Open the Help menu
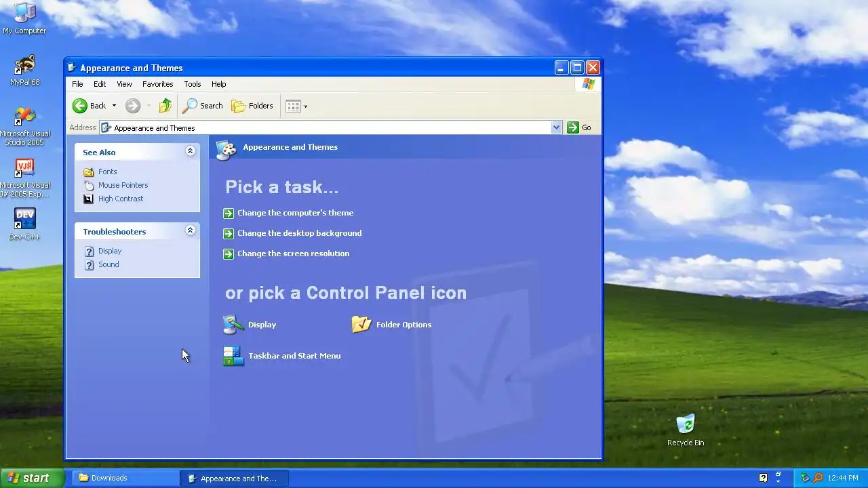Image resolution: width=868 pixels, height=488 pixels. pos(218,84)
